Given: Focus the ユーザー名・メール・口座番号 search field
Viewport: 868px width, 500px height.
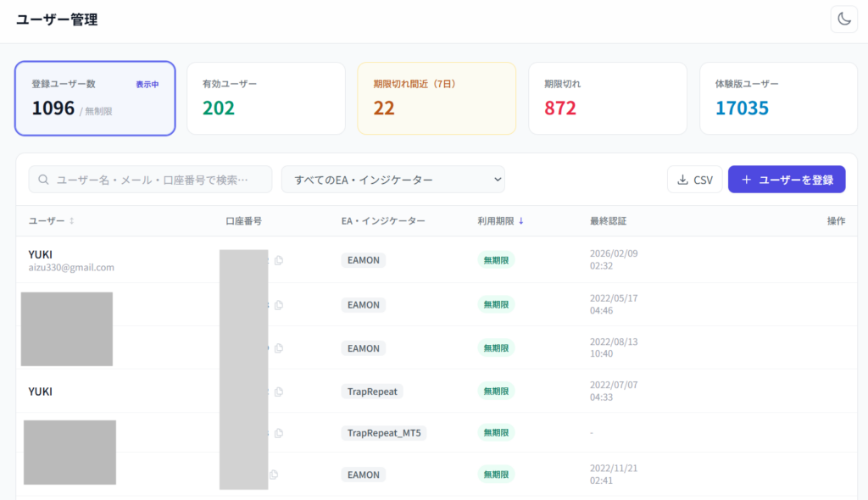Looking at the screenshot, I should (x=151, y=180).
